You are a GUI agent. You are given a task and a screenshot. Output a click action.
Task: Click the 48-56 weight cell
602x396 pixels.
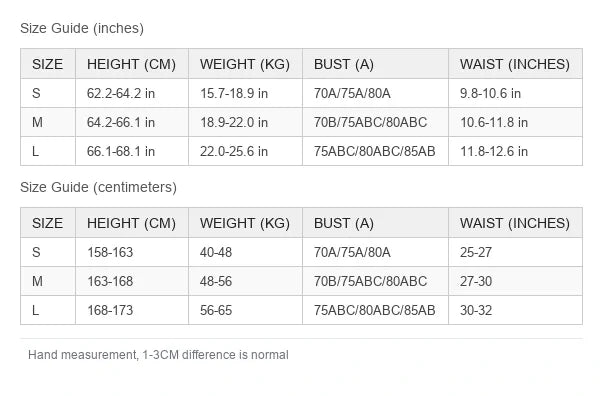[x=245, y=281]
